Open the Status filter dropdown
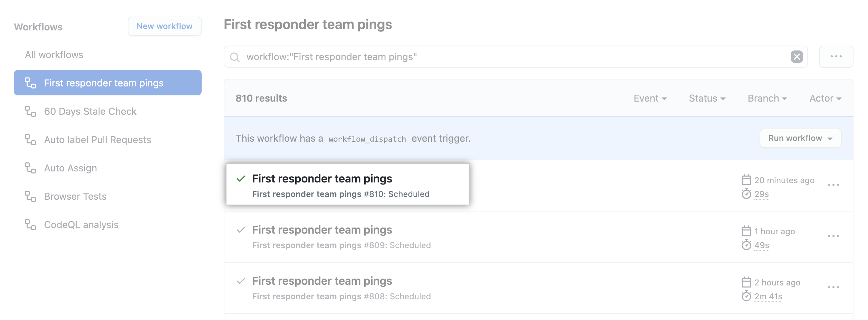The width and height of the screenshot is (868, 320). [x=707, y=98]
